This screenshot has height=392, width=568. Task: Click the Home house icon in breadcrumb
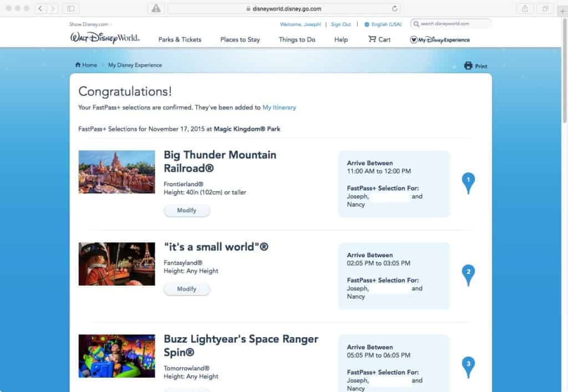78,65
